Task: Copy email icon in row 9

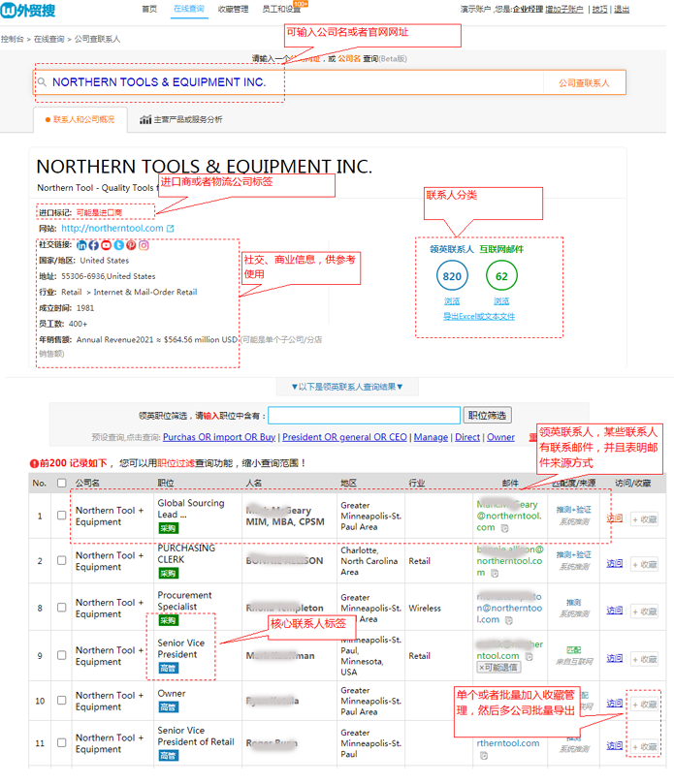Action: tap(530, 656)
